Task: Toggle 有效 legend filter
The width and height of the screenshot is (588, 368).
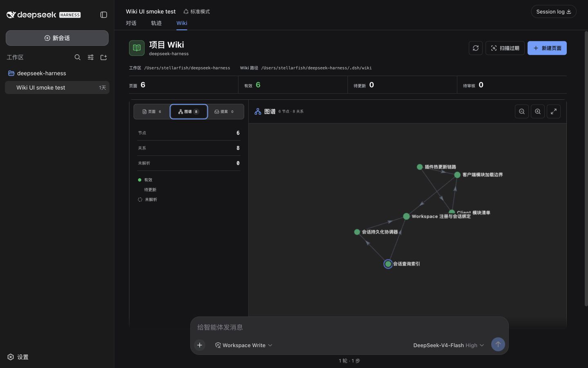Action: click(145, 180)
